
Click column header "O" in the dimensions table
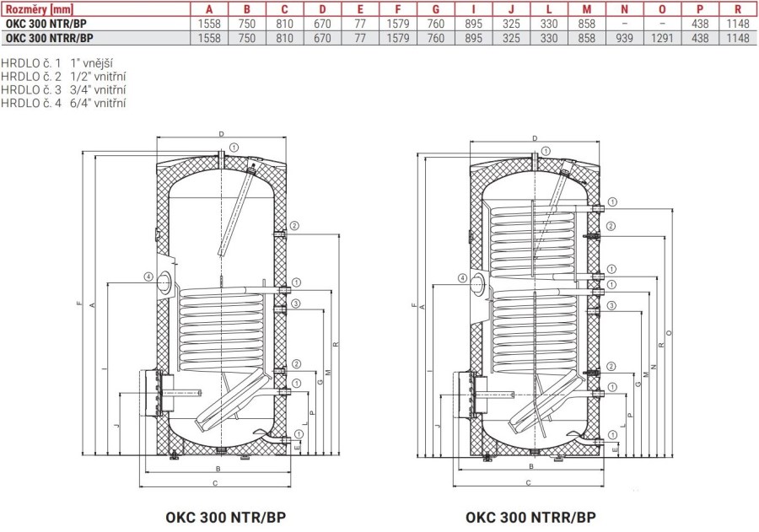tap(662, 9)
